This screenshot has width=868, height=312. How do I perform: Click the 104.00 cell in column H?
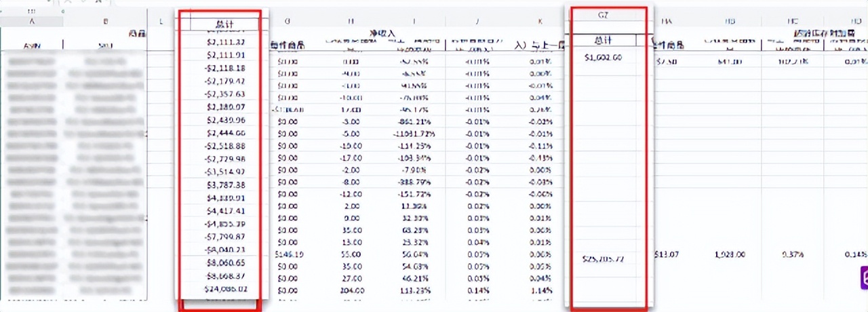coord(351,289)
